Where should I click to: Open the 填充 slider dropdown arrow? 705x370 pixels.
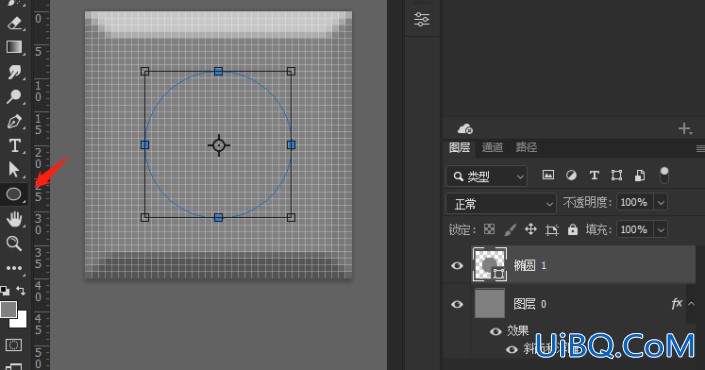coord(660,230)
